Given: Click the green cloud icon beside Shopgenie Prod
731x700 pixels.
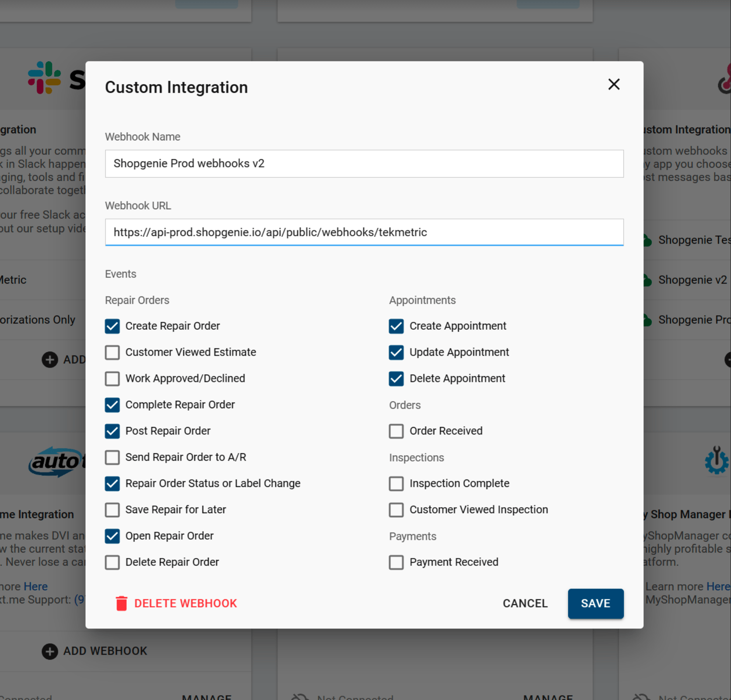Looking at the screenshot, I should [x=647, y=319].
